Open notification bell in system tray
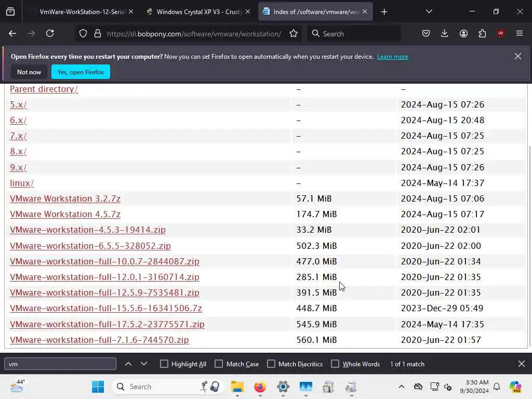 point(497,387)
